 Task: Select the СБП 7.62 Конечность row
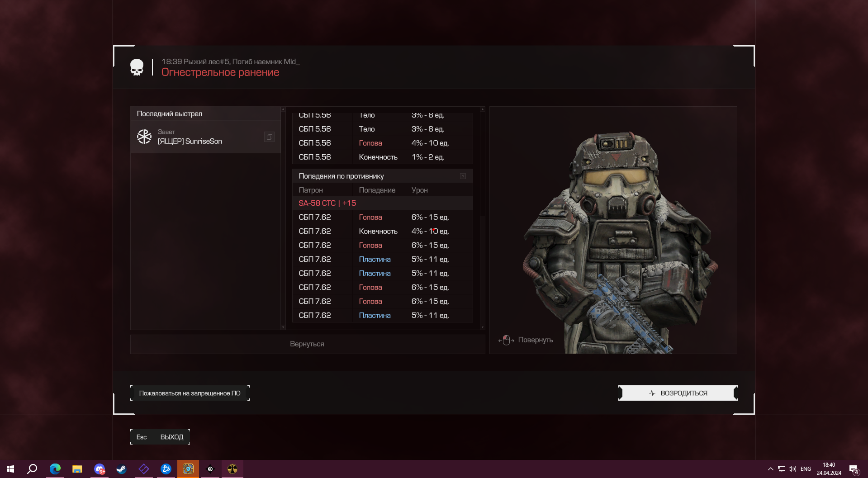click(x=383, y=231)
